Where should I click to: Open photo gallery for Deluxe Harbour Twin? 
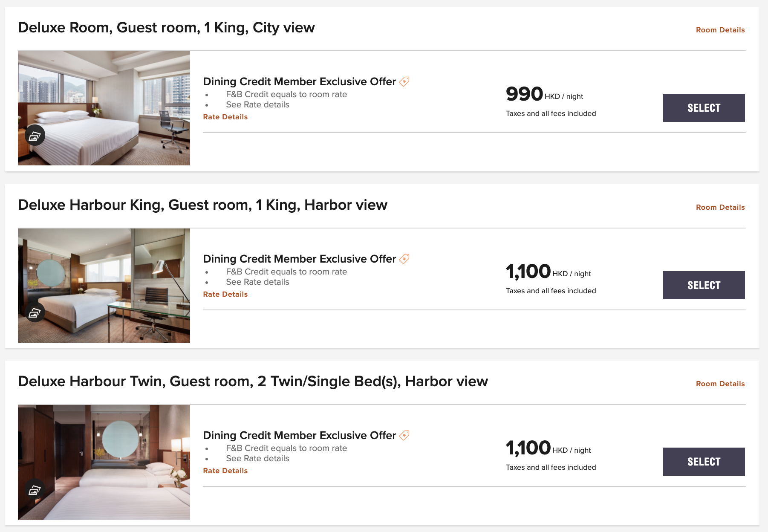pos(35,489)
